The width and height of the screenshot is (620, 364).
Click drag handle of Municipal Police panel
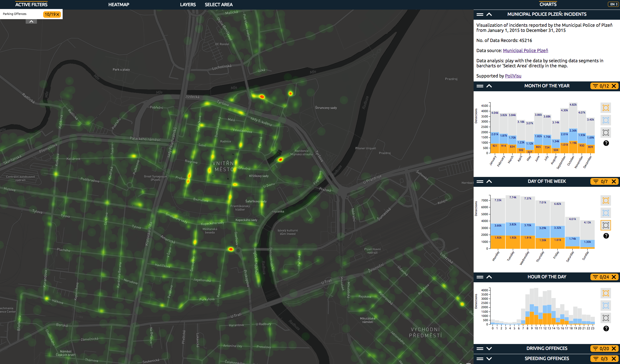pyautogui.click(x=480, y=14)
